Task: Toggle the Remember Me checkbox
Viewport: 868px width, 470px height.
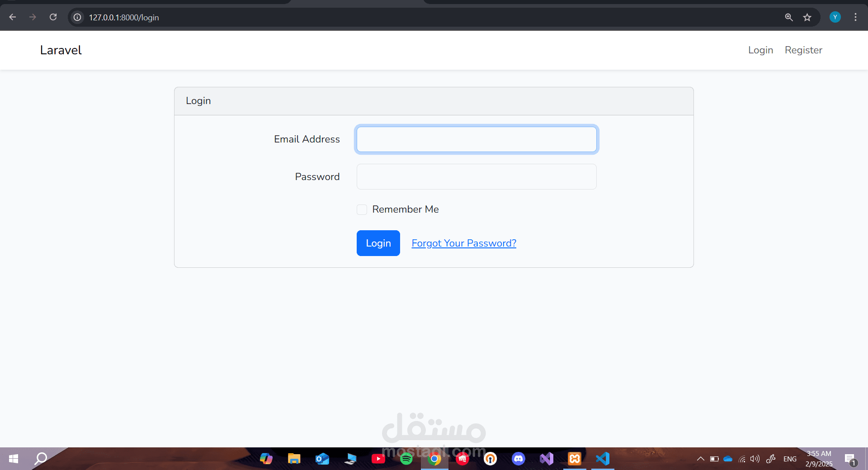Action: click(x=362, y=209)
